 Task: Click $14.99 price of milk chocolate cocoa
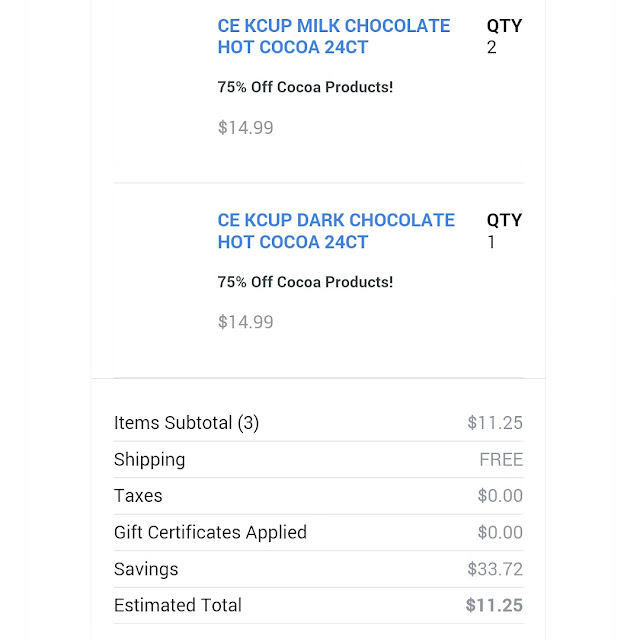click(x=245, y=127)
